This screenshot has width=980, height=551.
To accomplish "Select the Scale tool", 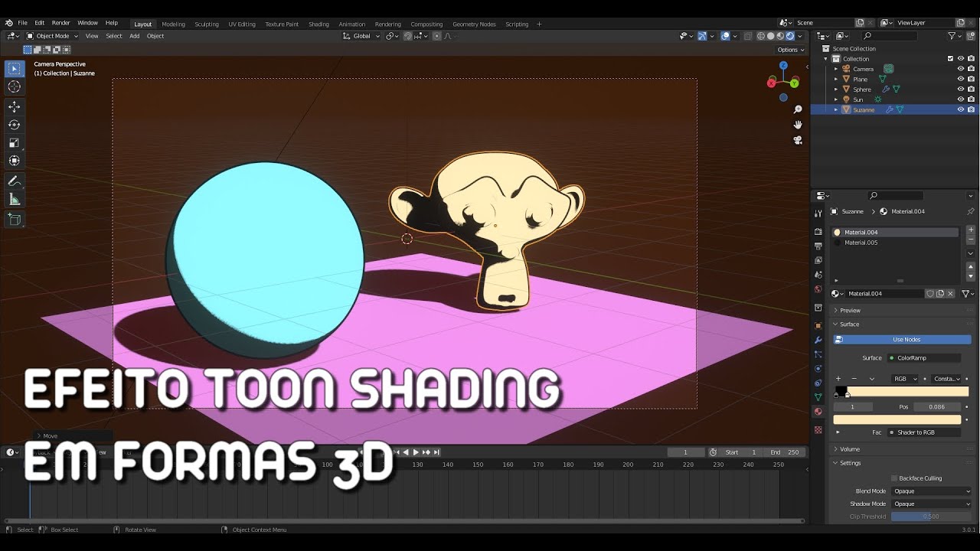I will 14,142.
